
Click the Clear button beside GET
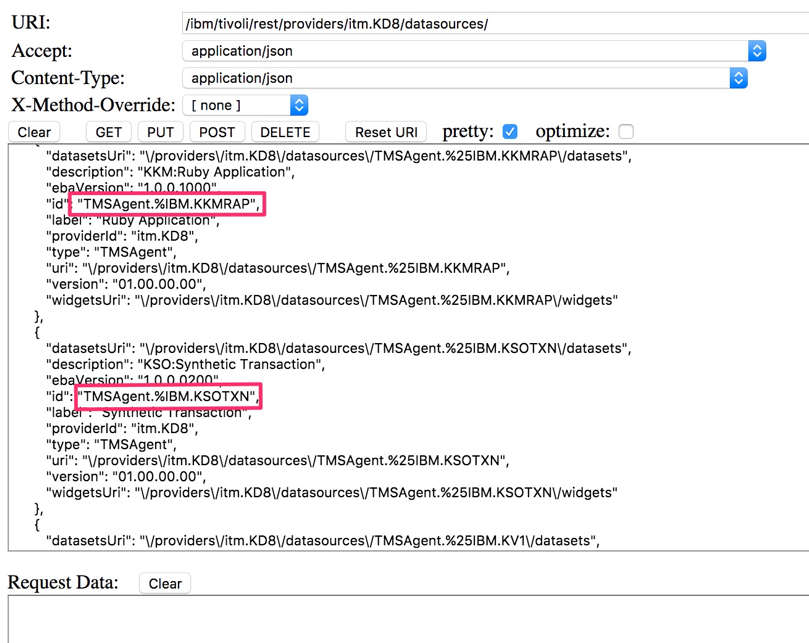(x=34, y=132)
